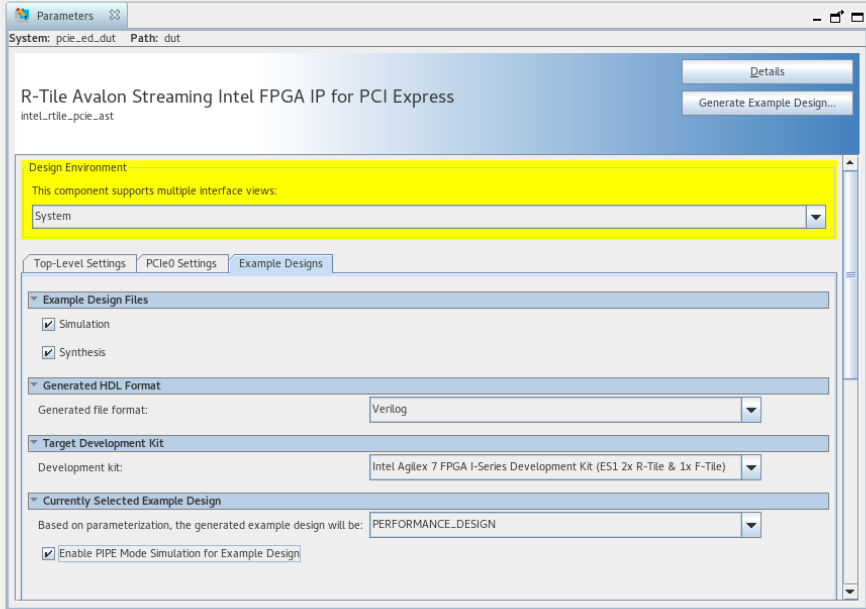This screenshot has width=866, height=609.
Task: Click the System dropdown arrow
Action: tap(816, 217)
